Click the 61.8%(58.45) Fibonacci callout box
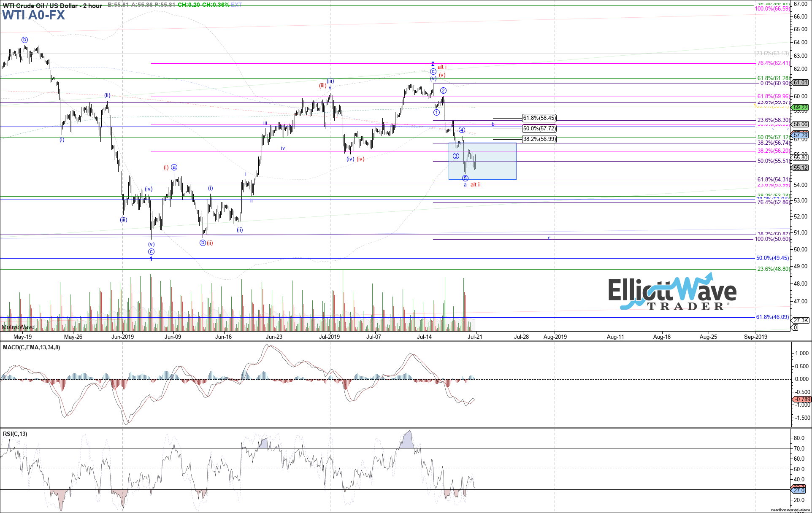This screenshot has width=812, height=513. point(539,119)
